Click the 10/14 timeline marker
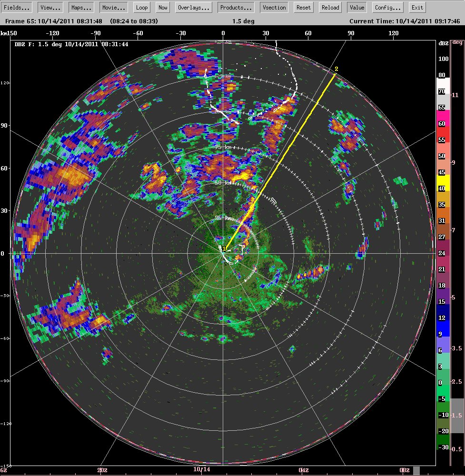This screenshot has width=465, height=476. point(201,470)
